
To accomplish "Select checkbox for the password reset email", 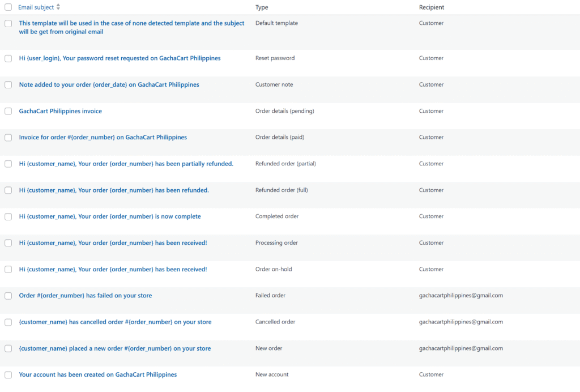I will [8, 58].
